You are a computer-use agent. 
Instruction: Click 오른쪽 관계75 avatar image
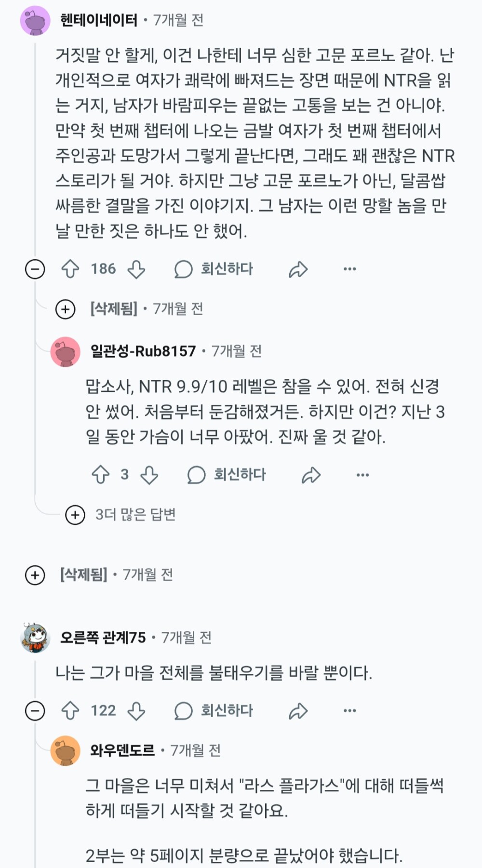click(35, 638)
